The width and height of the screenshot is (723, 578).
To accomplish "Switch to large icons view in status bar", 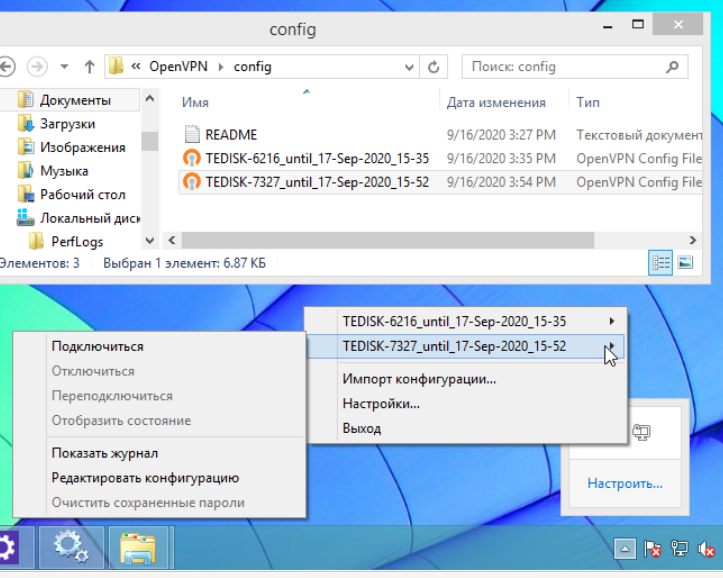I will (x=685, y=263).
